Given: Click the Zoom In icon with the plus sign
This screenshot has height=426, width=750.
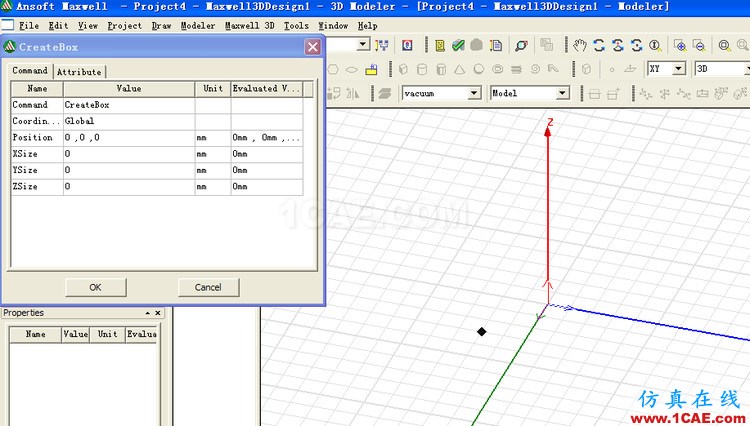Looking at the screenshot, I should [x=680, y=45].
